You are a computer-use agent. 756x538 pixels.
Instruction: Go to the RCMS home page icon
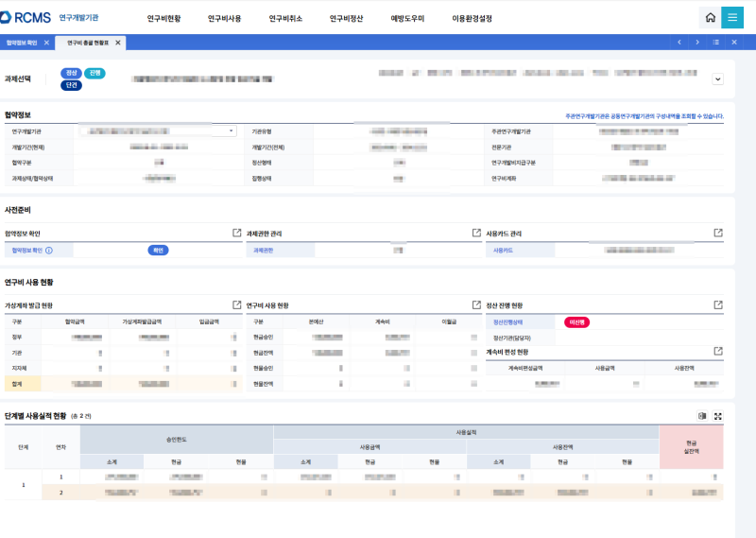pos(710,18)
